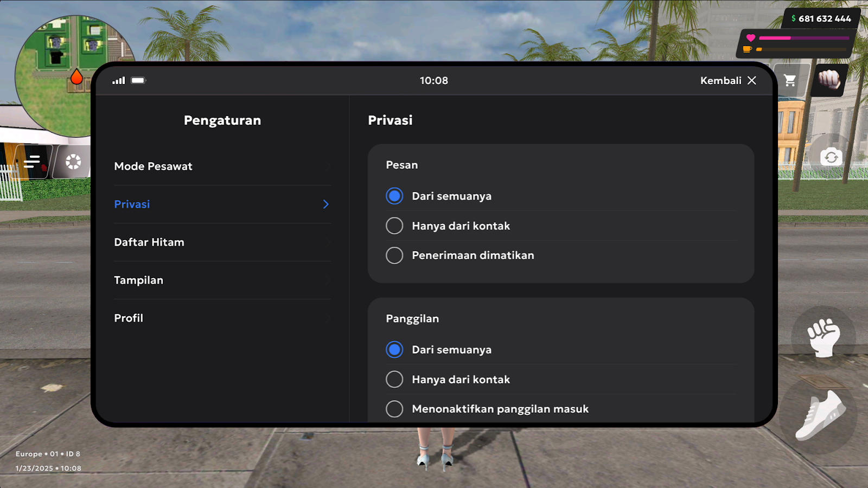Click the orange hunger bar
Screen dimensions: 868x488
pos(802,49)
